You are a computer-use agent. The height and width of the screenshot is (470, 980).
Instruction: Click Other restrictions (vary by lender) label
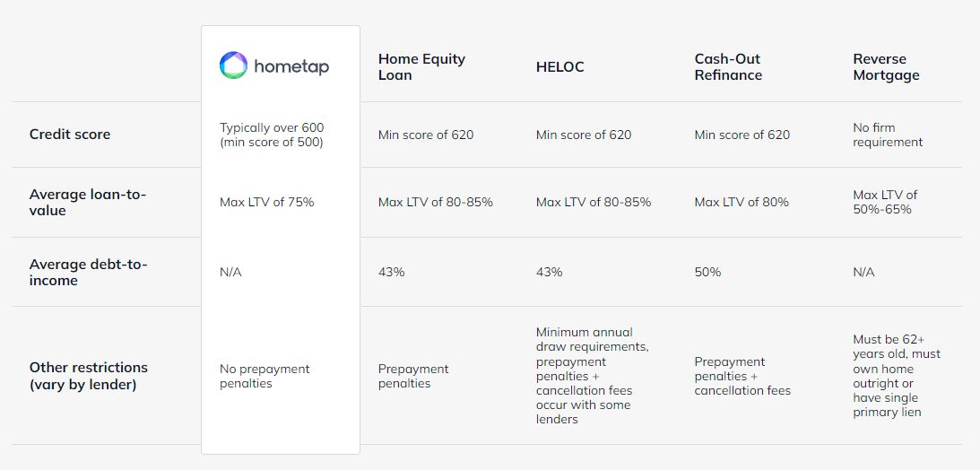(x=89, y=376)
